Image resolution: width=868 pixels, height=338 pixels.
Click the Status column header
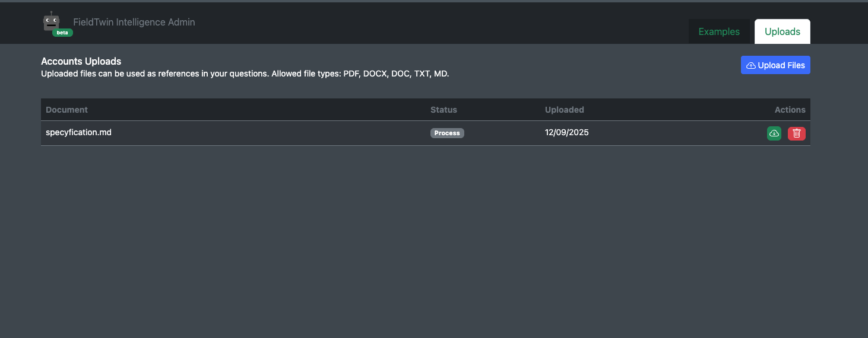[x=443, y=110]
